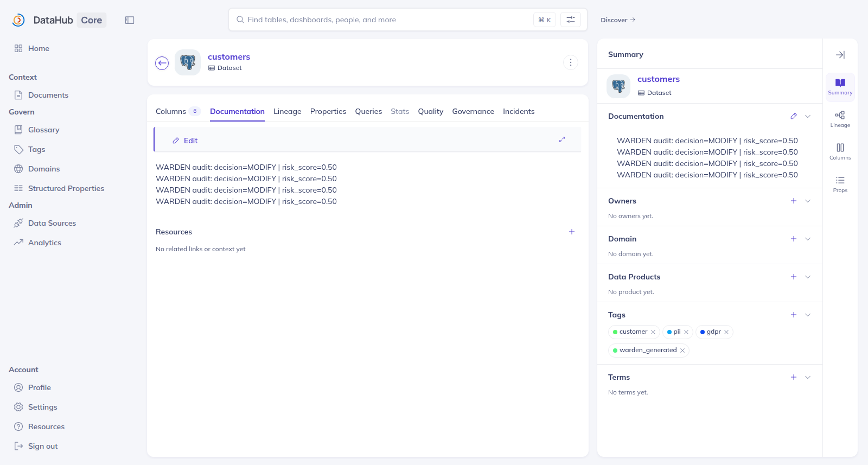Screen dimensions: 868x465
Task: Open the Lineage tab
Action: pos(288,111)
